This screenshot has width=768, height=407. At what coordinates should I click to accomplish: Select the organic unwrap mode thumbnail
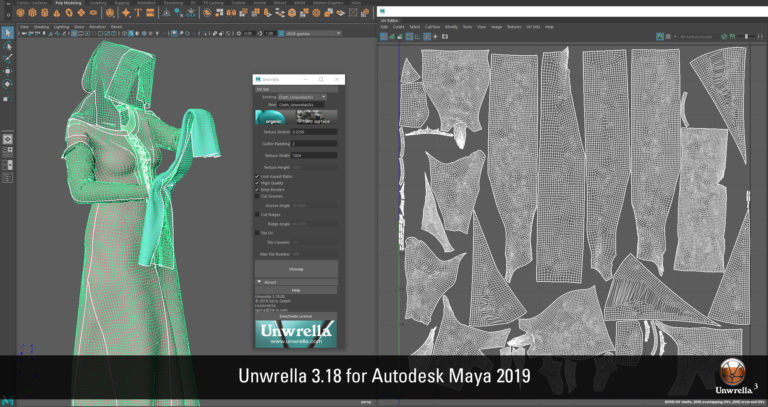pyautogui.click(x=274, y=117)
